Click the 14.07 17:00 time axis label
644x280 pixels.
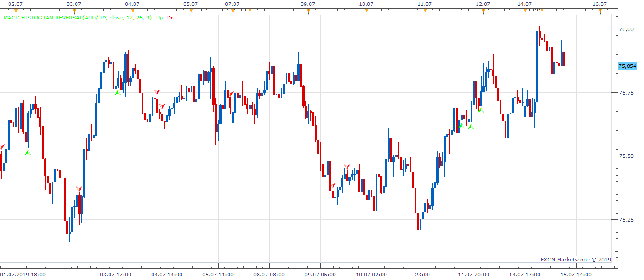[525, 274]
